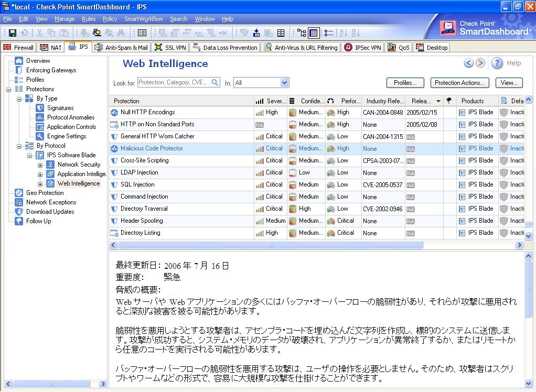
Task: Switch to the Firewall tab
Action: (x=18, y=48)
